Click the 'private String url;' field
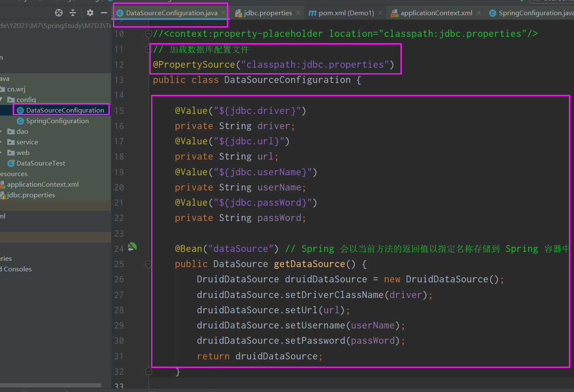The image size is (574, 392). click(226, 157)
